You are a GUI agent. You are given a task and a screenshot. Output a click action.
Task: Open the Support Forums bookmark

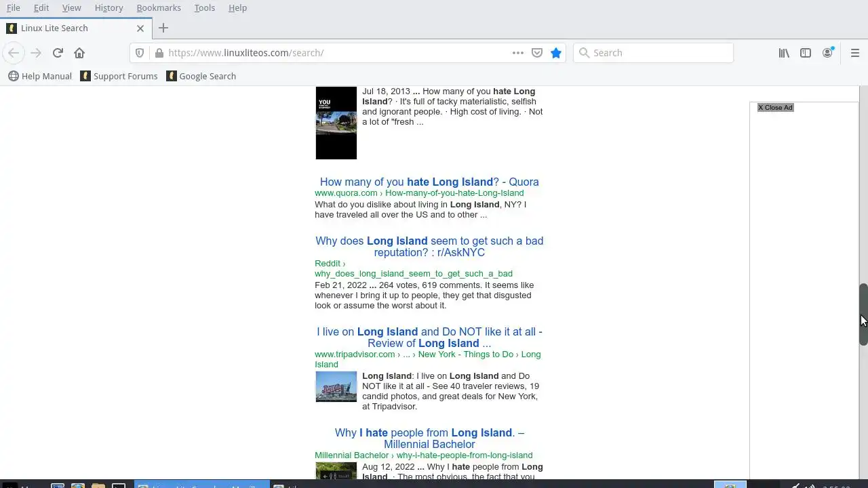coord(119,76)
